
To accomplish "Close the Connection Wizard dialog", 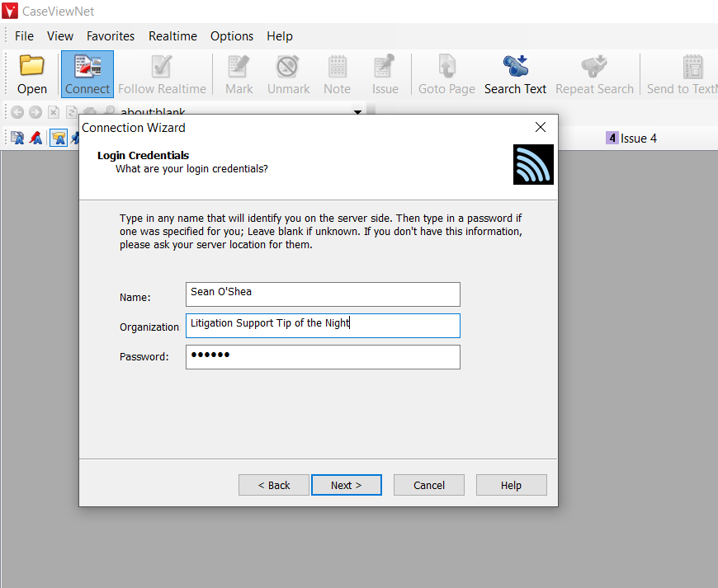I will tap(541, 127).
